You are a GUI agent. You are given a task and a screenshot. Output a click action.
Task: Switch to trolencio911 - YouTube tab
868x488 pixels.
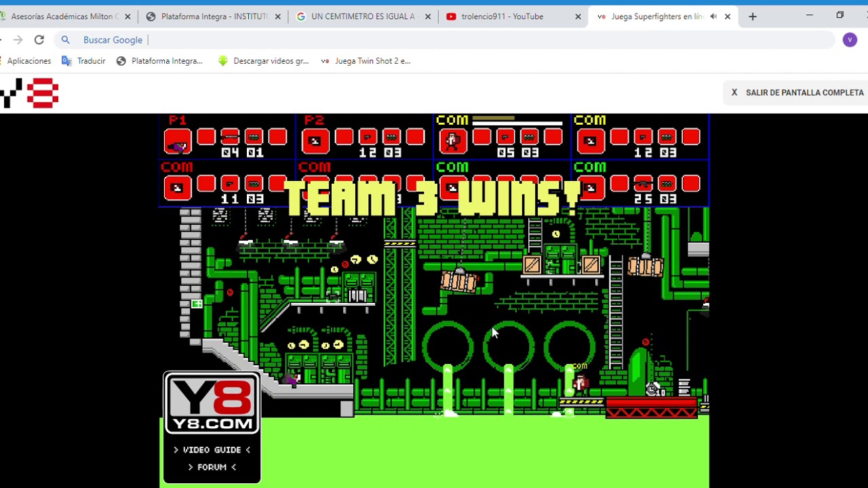click(x=512, y=16)
